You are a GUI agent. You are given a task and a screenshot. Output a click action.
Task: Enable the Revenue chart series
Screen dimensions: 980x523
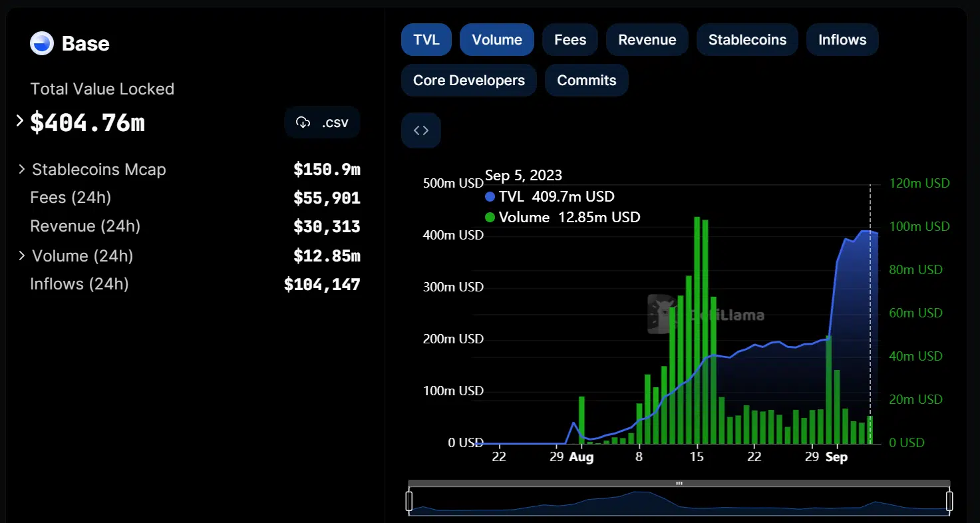pos(647,40)
